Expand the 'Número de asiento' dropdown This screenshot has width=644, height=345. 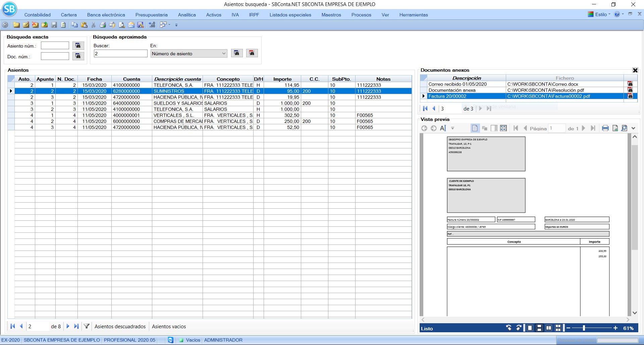(x=224, y=54)
